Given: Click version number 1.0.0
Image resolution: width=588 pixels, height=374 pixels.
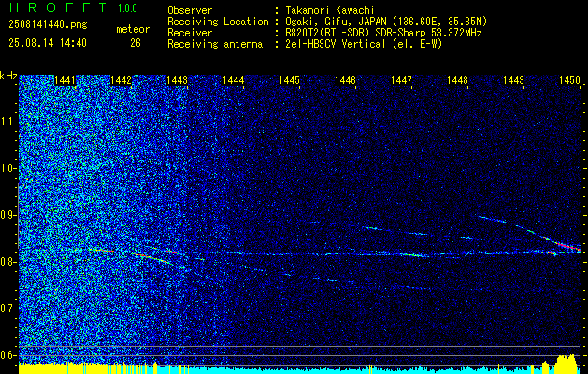Looking at the screenshot, I should (127, 7).
